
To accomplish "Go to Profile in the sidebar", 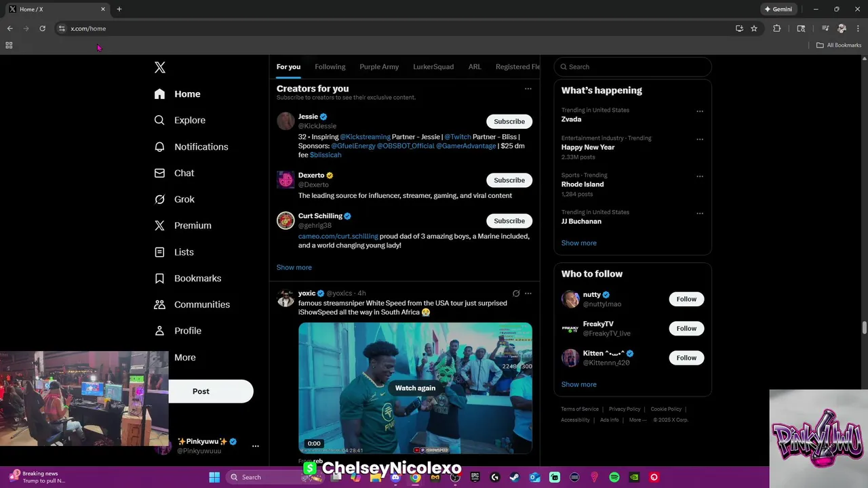I will pos(178,331).
